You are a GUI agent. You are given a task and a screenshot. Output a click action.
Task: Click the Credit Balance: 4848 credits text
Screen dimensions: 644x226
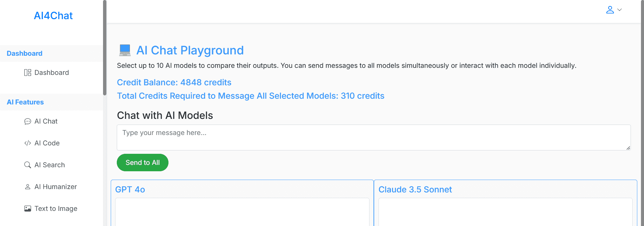(x=174, y=82)
